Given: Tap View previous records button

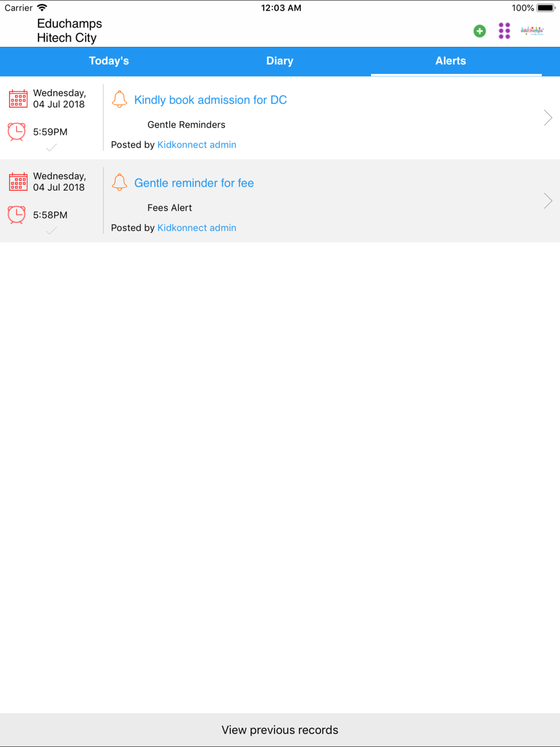Looking at the screenshot, I should (280, 730).
